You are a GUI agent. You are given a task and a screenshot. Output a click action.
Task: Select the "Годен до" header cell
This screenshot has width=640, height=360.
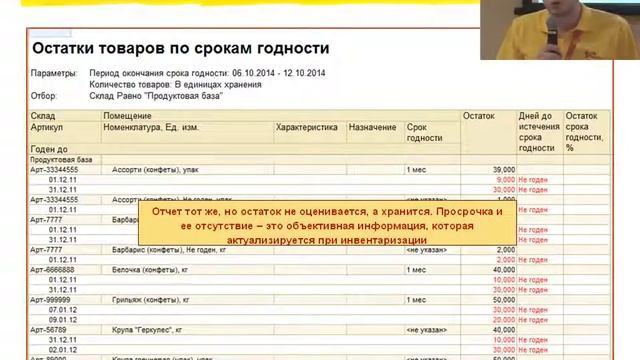coord(49,149)
